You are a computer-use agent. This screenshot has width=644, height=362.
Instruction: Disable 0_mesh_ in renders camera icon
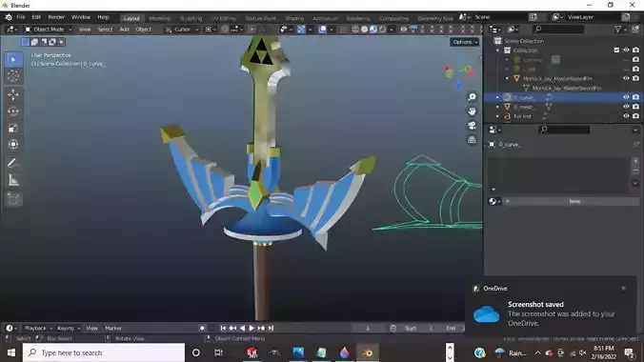click(635, 107)
